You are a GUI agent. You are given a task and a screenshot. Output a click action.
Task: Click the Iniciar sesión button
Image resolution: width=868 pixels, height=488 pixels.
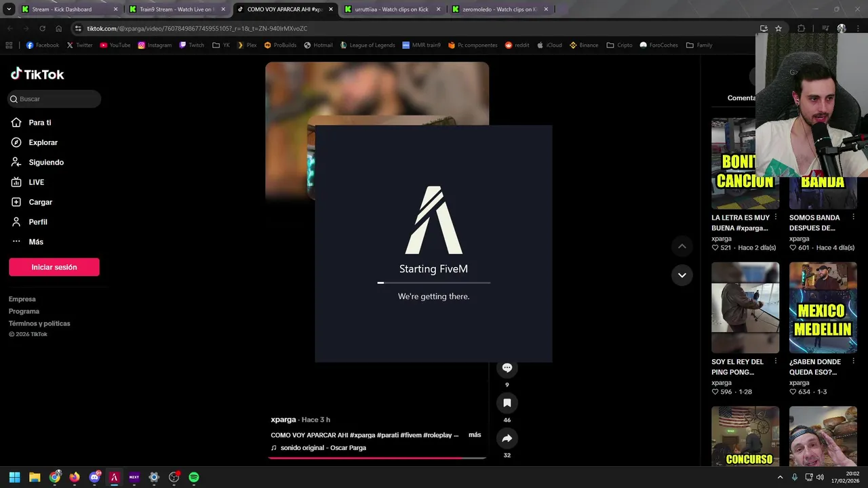pyautogui.click(x=54, y=267)
